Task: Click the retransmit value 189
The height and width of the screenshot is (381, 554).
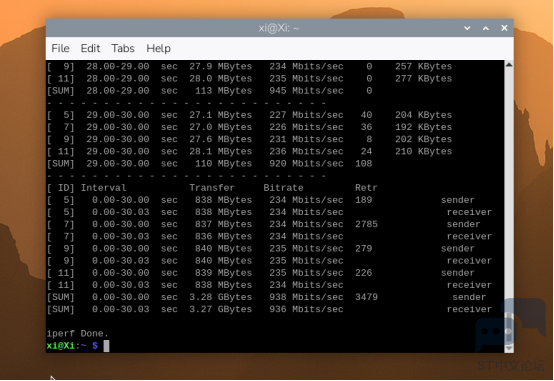Action: click(364, 200)
